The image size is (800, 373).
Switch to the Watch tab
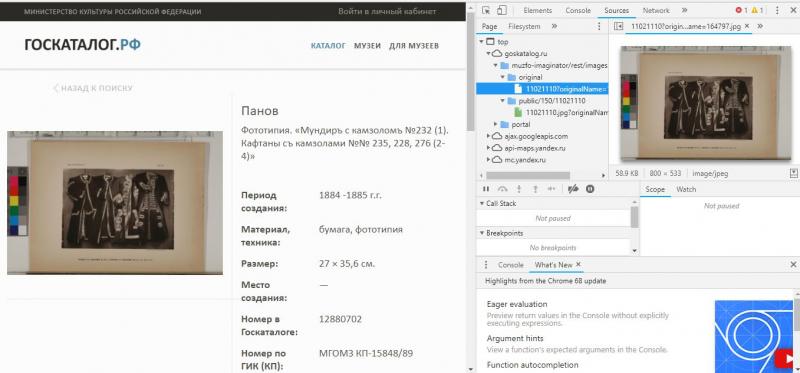(x=686, y=189)
